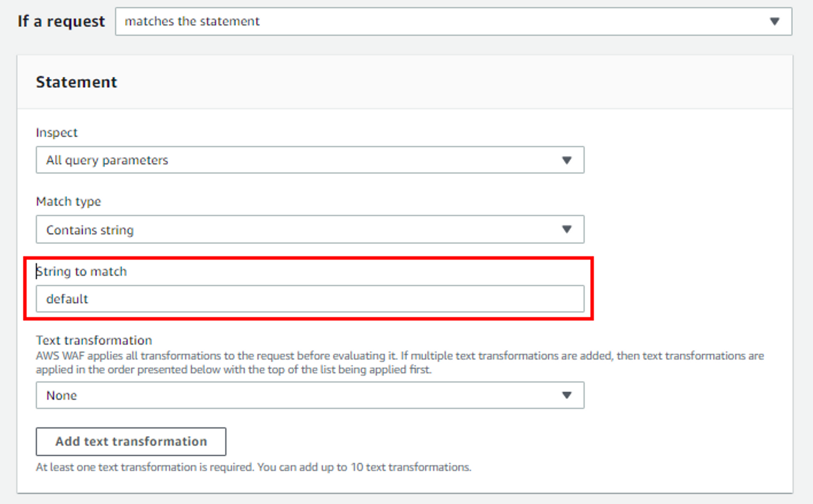813x504 pixels.
Task: Click the 'Match type' field label
Action: [68, 202]
